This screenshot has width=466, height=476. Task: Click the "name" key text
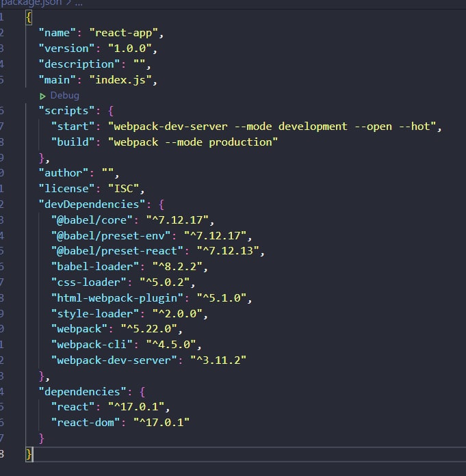click(57, 32)
